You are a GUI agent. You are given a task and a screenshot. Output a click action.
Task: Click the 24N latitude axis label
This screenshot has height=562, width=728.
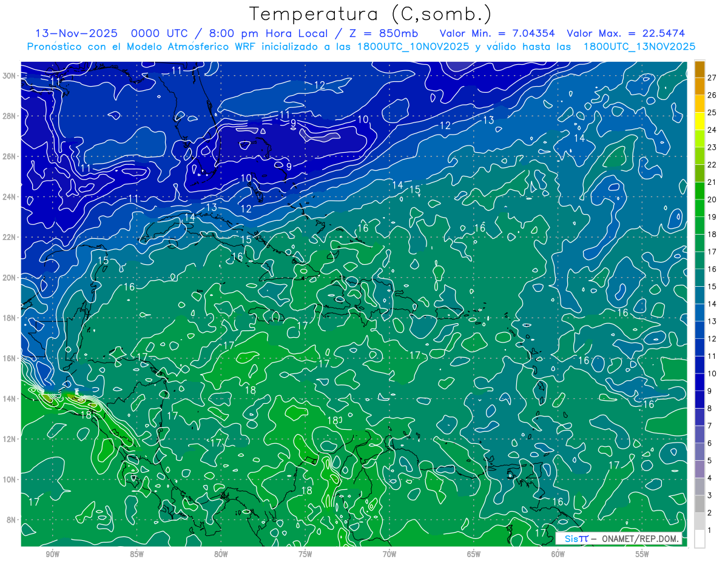[10, 197]
